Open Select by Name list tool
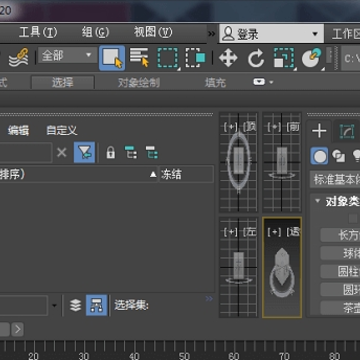This screenshot has height=360, width=360. coord(139,57)
